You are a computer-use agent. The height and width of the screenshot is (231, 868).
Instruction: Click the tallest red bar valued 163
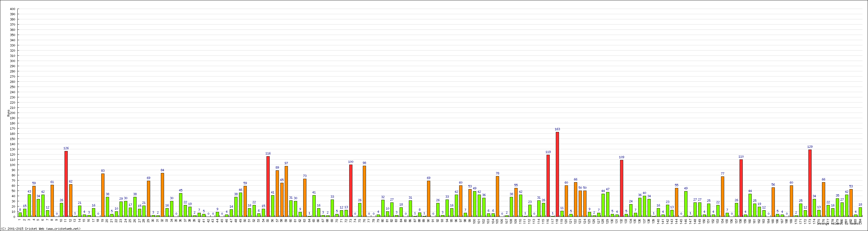point(557,174)
